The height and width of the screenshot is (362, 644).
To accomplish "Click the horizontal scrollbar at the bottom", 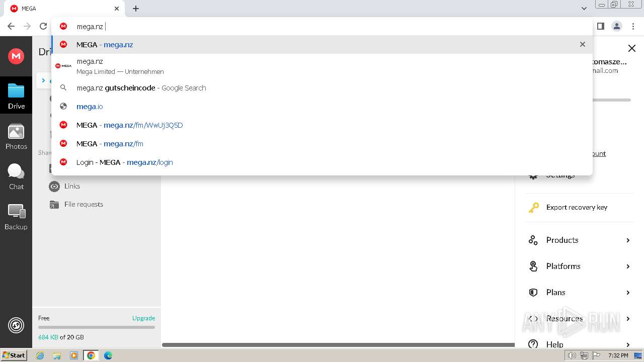I will 338,345.
